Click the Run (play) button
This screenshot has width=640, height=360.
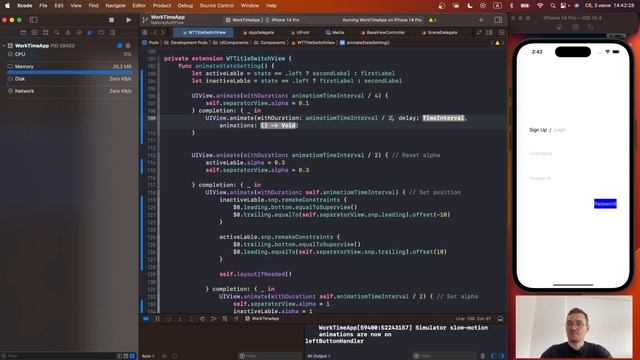129,20
